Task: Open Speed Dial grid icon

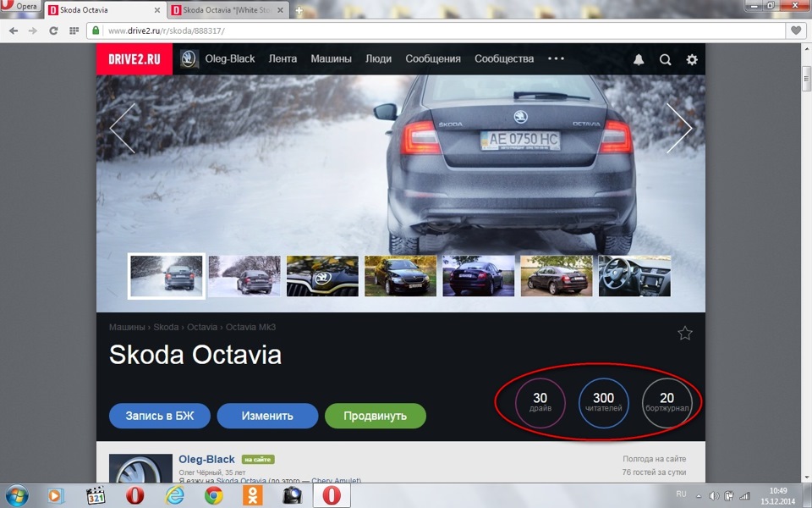Action: pyautogui.click(x=74, y=31)
